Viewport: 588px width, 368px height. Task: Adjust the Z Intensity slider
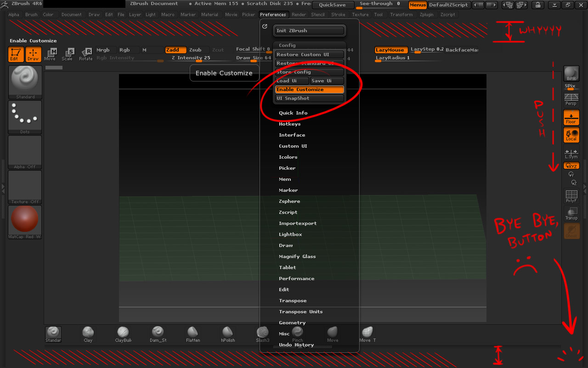click(198, 58)
